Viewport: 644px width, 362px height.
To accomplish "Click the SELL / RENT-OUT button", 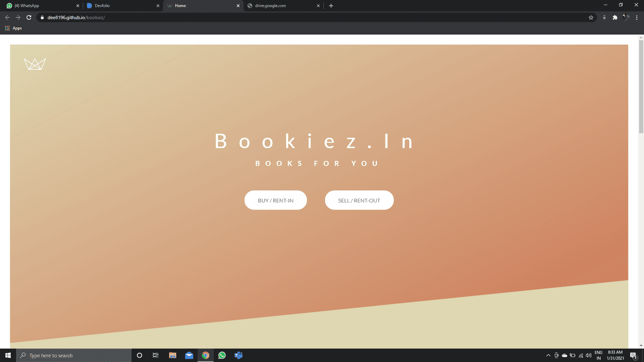I will click(x=359, y=200).
